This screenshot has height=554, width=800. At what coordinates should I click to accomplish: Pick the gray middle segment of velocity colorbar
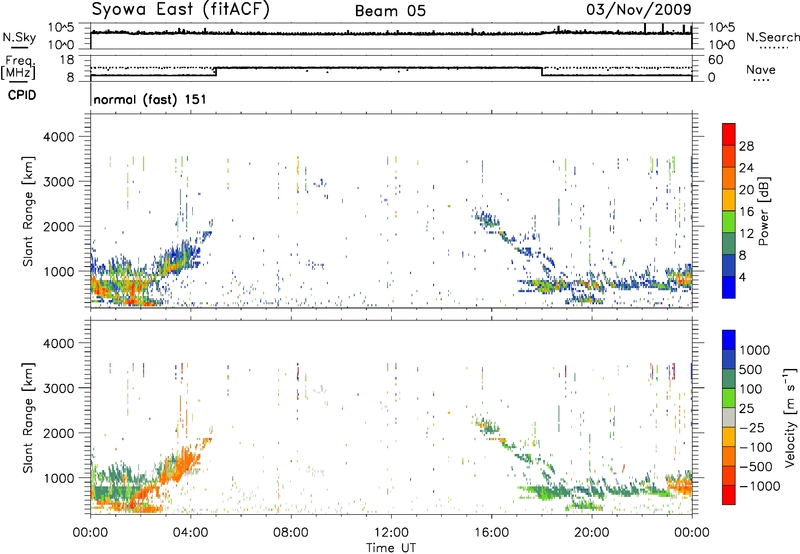[729, 418]
